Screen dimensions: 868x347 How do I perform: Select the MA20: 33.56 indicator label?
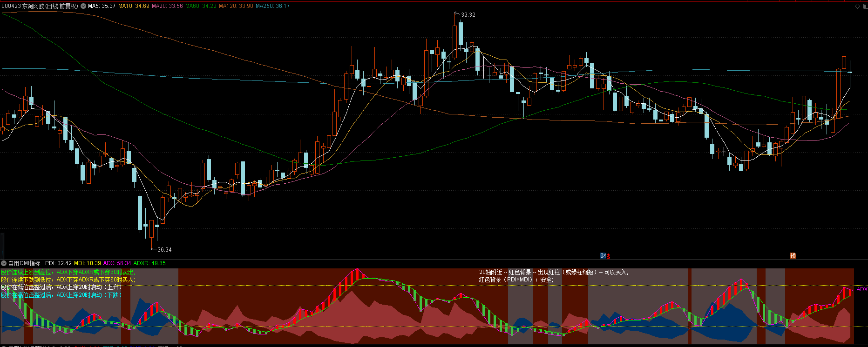167,6
